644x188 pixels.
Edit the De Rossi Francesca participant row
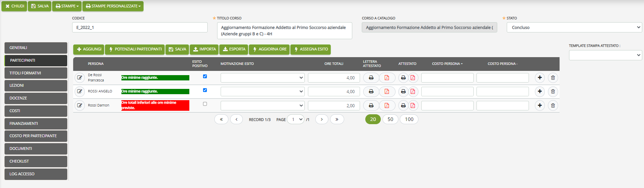pos(80,78)
